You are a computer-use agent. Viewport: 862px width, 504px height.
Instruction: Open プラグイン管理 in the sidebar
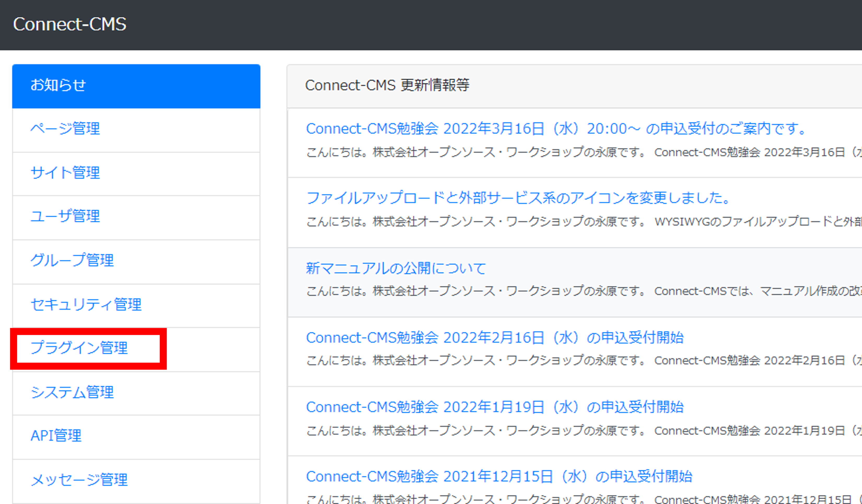[136, 349]
